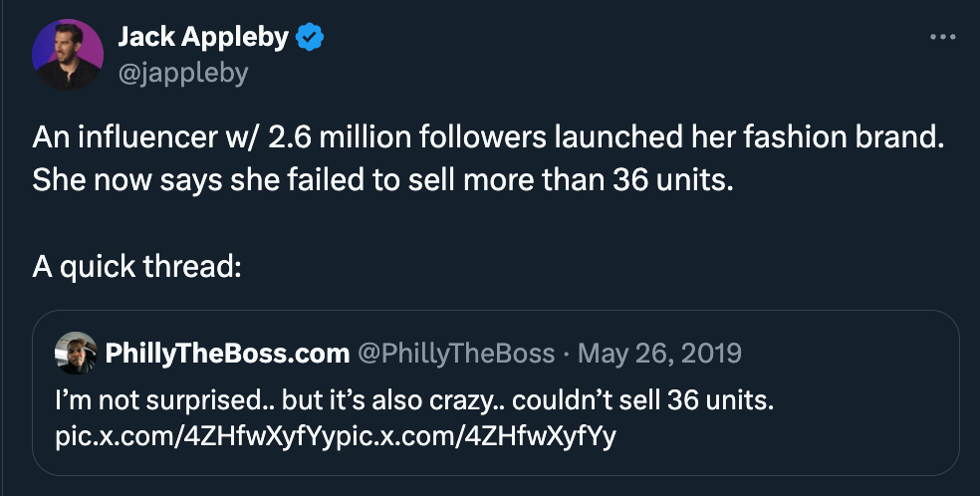Click "An influencer w/" at tweet start
Image resolution: width=980 pixels, height=496 pixels.
point(125,139)
